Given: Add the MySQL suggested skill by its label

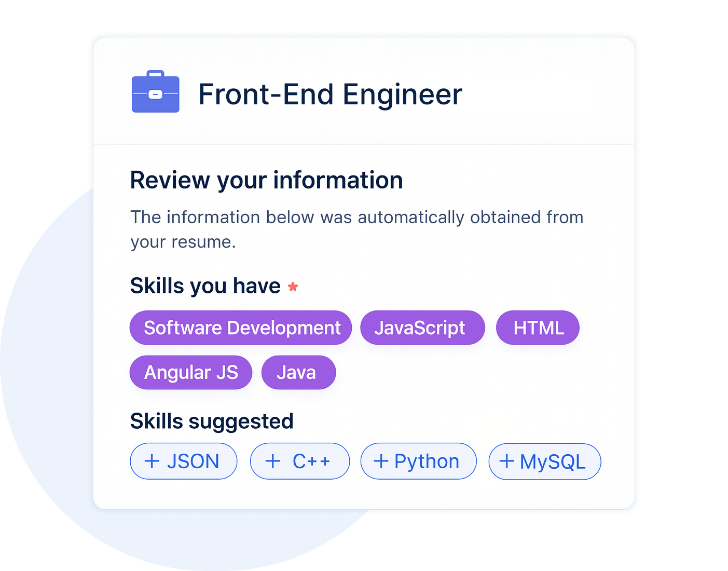Looking at the screenshot, I should (553, 462).
